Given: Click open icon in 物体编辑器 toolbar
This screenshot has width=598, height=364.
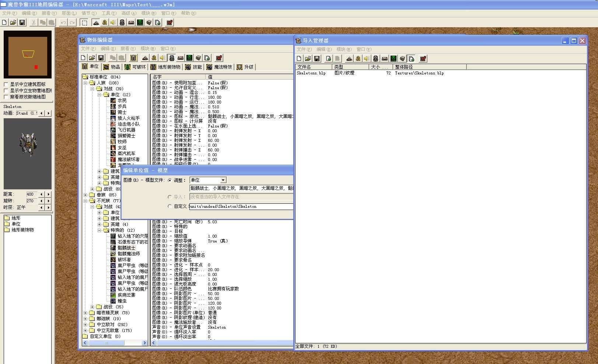Looking at the screenshot, I should 92,58.
